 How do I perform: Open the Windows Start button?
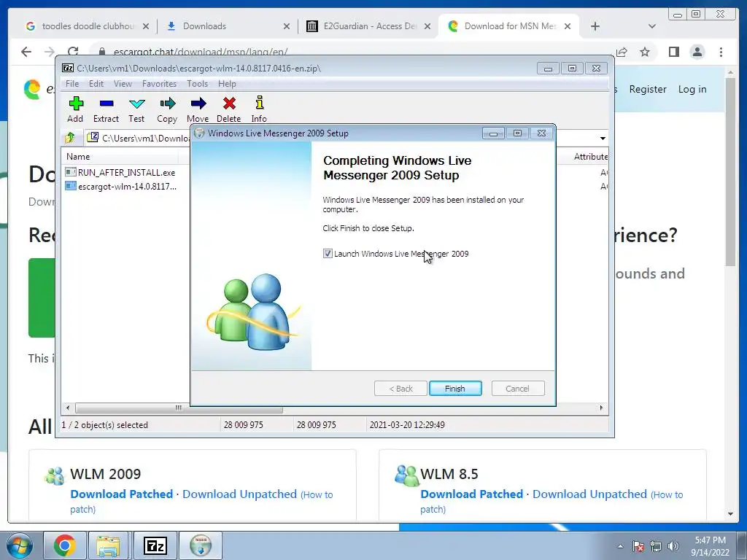point(20,545)
